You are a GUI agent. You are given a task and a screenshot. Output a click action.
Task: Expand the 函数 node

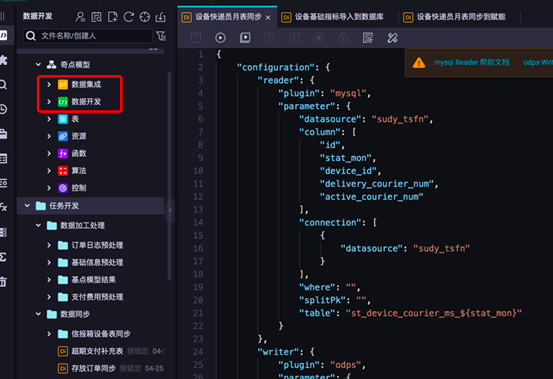tap(49, 153)
